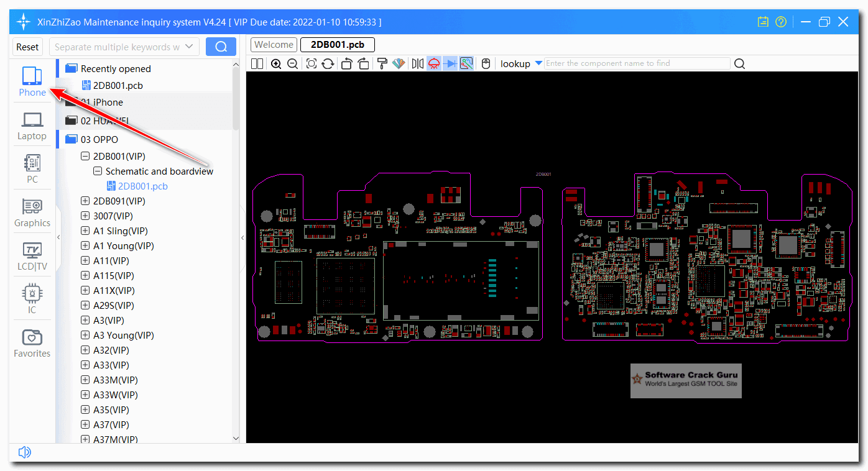The width and height of the screenshot is (868, 471).
Task: Select the 2DB001.pcb tab
Action: pyautogui.click(x=338, y=45)
